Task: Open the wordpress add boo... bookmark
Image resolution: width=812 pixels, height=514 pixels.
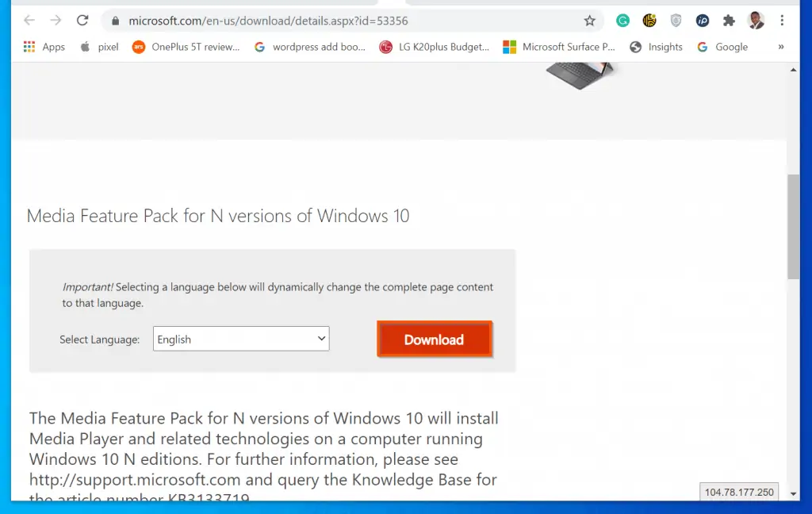Action: (x=310, y=47)
